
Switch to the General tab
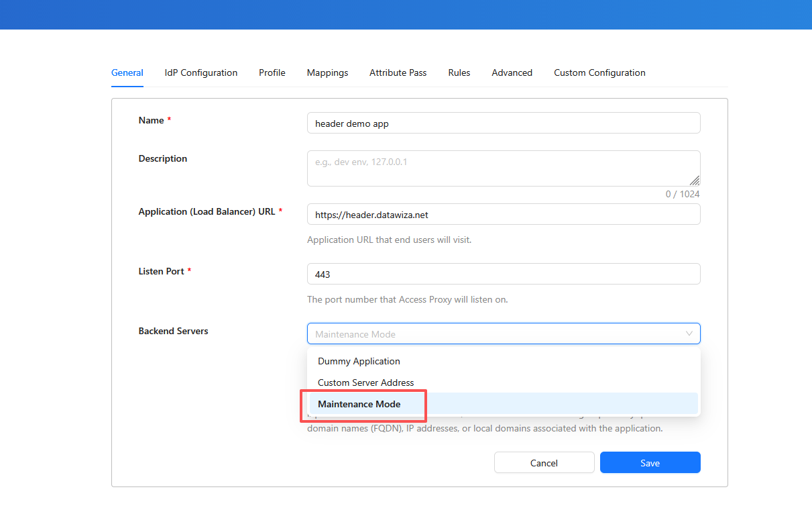point(127,72)
